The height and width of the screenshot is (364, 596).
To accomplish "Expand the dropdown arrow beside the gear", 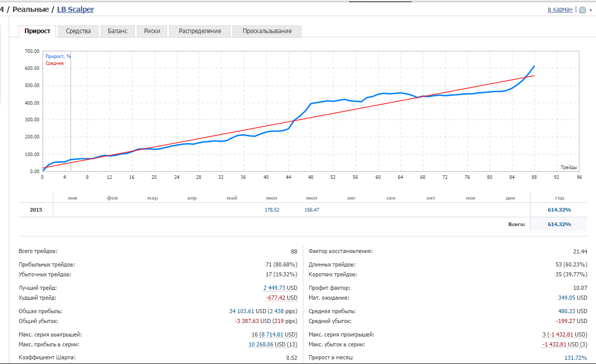I will [591, 11].
